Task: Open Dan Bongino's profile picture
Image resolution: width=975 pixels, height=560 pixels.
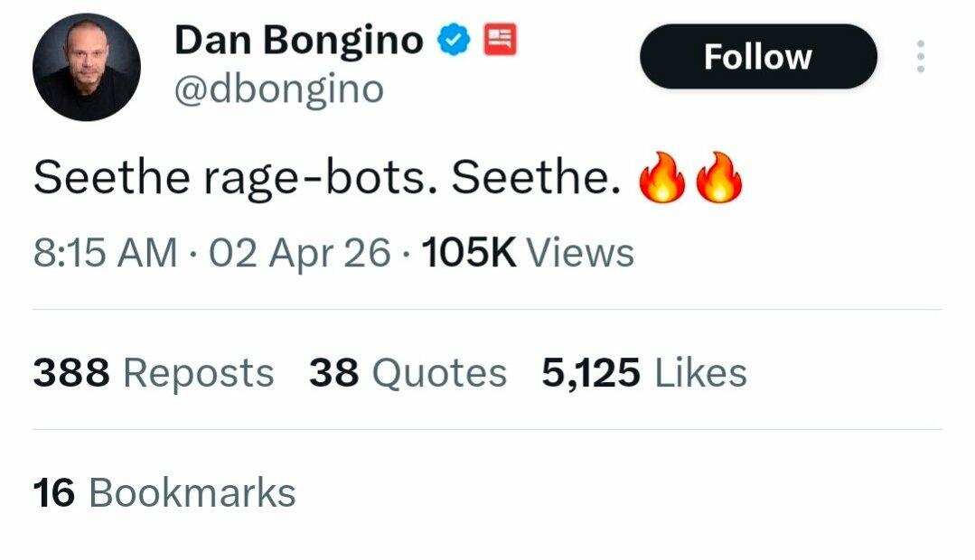Action: click(87, 67)
